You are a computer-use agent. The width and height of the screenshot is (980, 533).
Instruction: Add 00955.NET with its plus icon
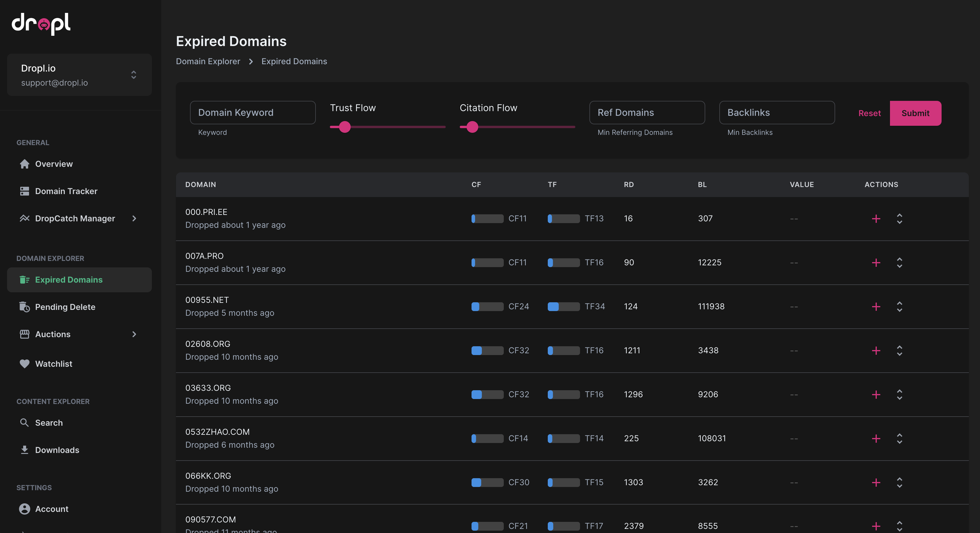click(x=876, y=307)
